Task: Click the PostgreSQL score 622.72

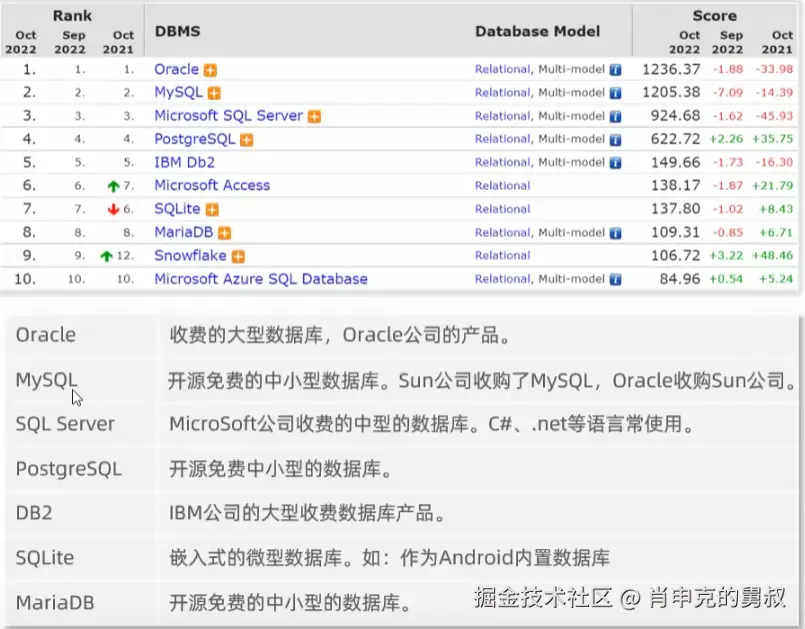Action: pos(675,139)
